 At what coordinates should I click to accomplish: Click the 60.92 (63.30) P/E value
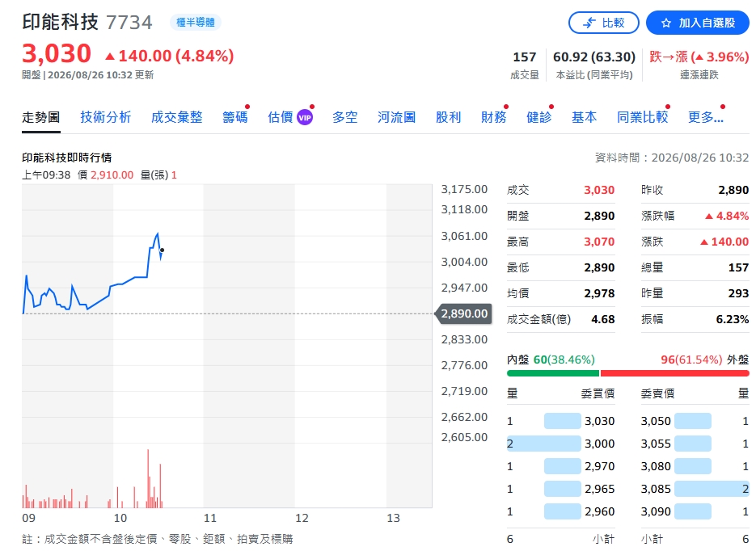[x=594, y=57]
